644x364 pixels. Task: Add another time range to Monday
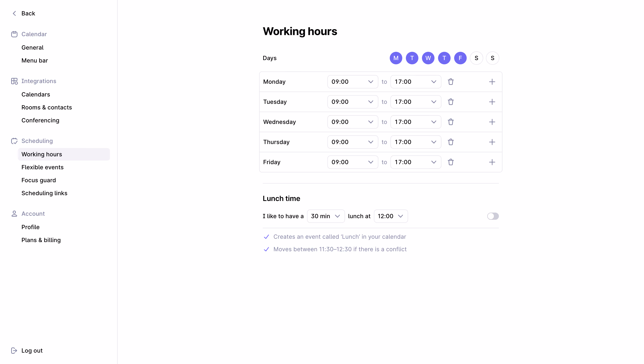(492, 82)
